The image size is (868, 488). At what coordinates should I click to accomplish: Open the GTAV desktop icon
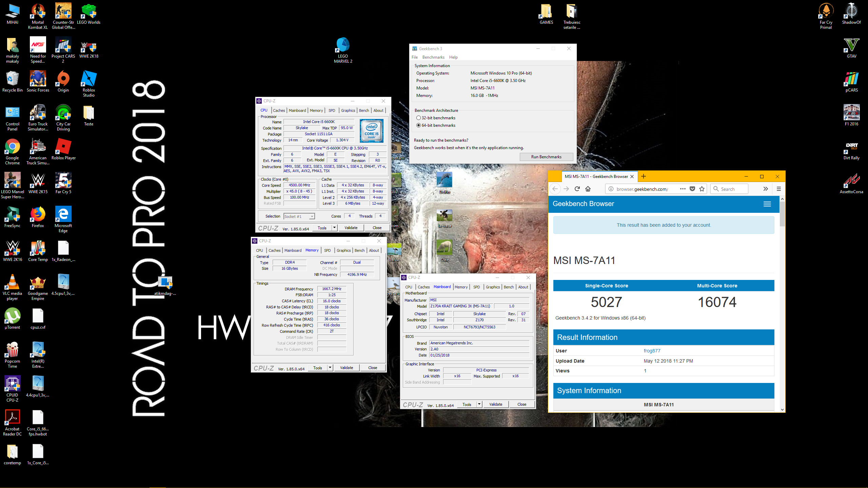pos(851,47)
